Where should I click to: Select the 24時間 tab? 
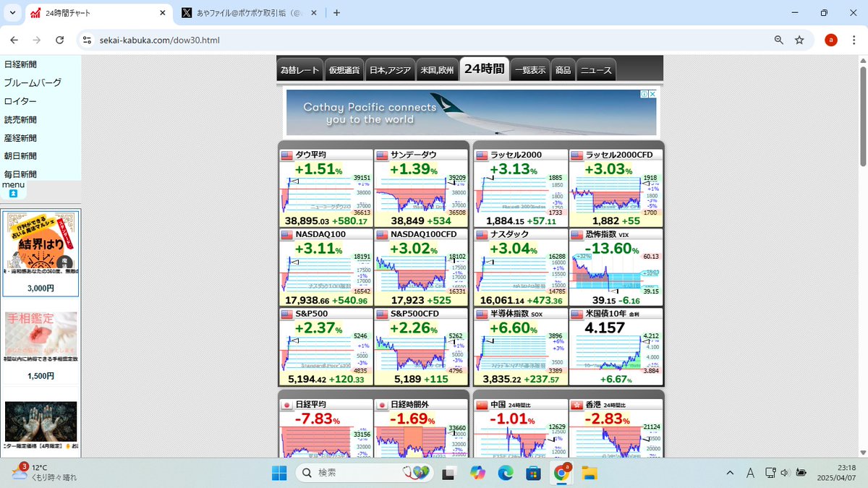(x=484, y=69)
